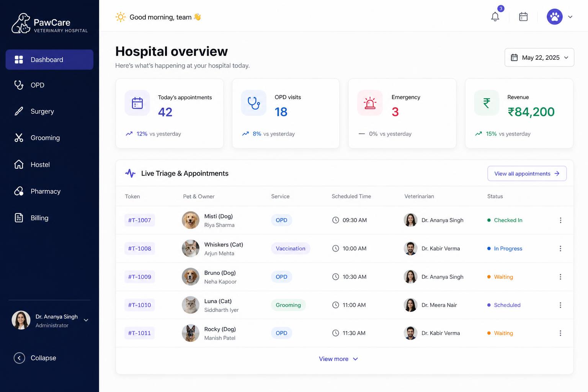Viewport: 588px width, 392px height.
Task: Click the Emergency siren icon card
Action: (370, 103)
